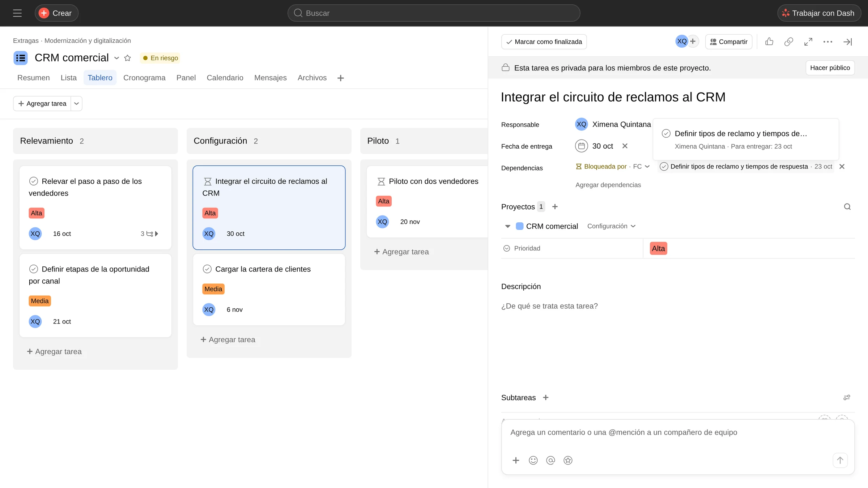
Task: Click the Alta priority color tag in the task pane
Action: [x=658, y=249]
